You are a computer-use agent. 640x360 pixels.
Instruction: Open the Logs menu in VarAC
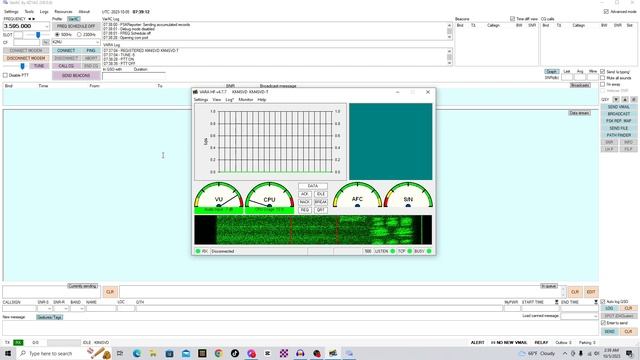click(x=44, y=12)
